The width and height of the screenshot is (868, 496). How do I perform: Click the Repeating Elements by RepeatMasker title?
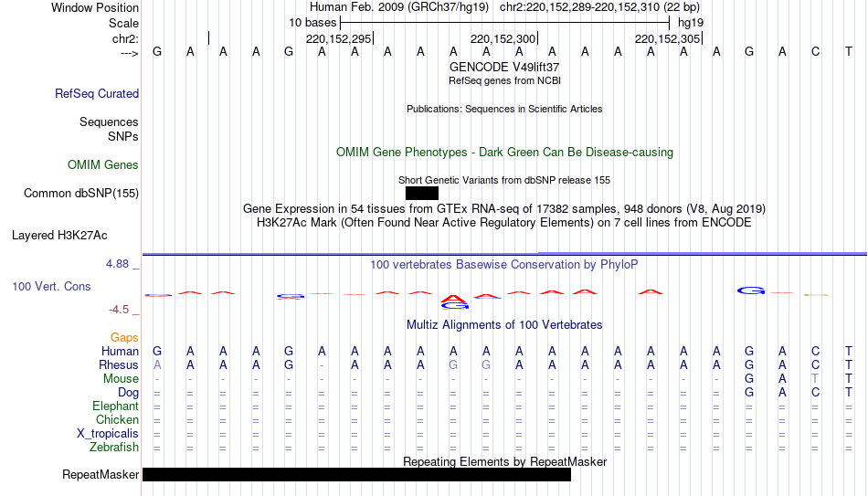(505, 461)
